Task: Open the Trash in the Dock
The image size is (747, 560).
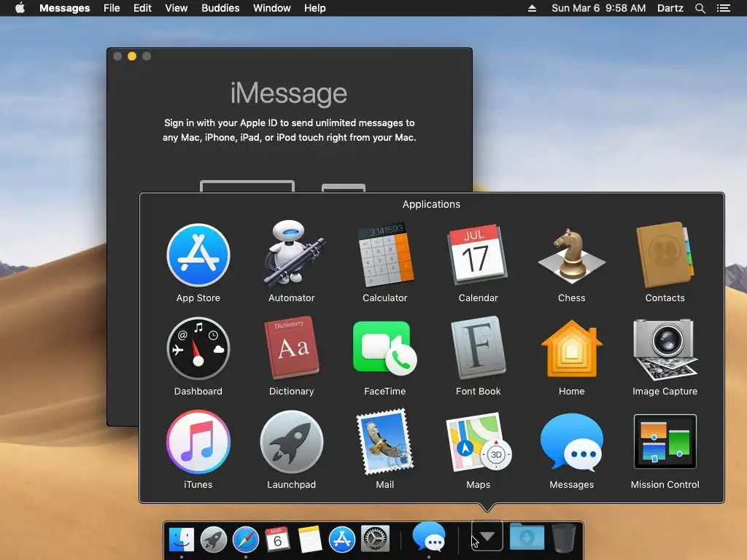Action: (x=564, y=538)
